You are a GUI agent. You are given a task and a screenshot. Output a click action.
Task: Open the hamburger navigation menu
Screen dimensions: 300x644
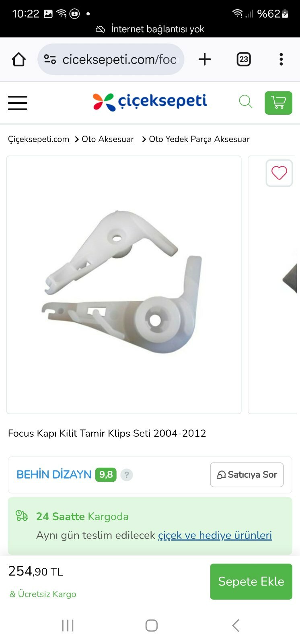coord(18,103)
